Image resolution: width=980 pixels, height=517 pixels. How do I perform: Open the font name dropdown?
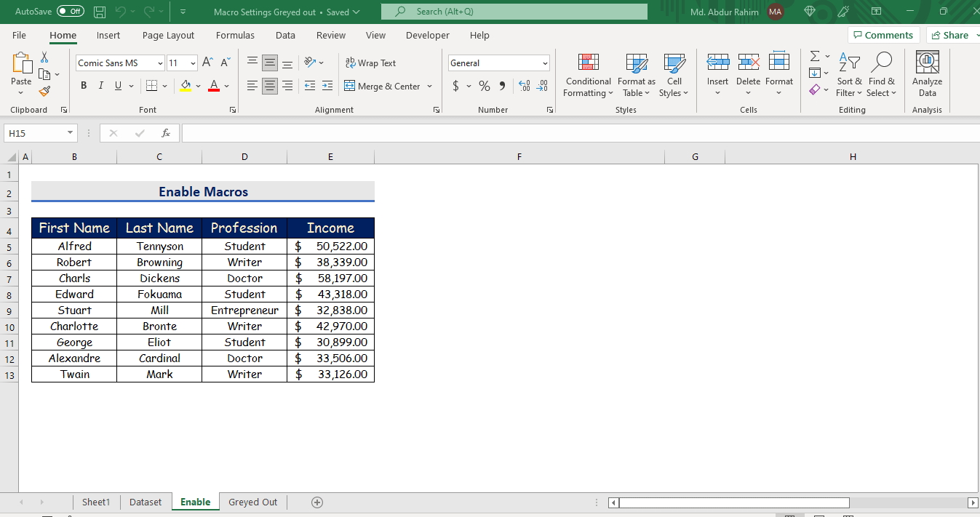point(162,63)
